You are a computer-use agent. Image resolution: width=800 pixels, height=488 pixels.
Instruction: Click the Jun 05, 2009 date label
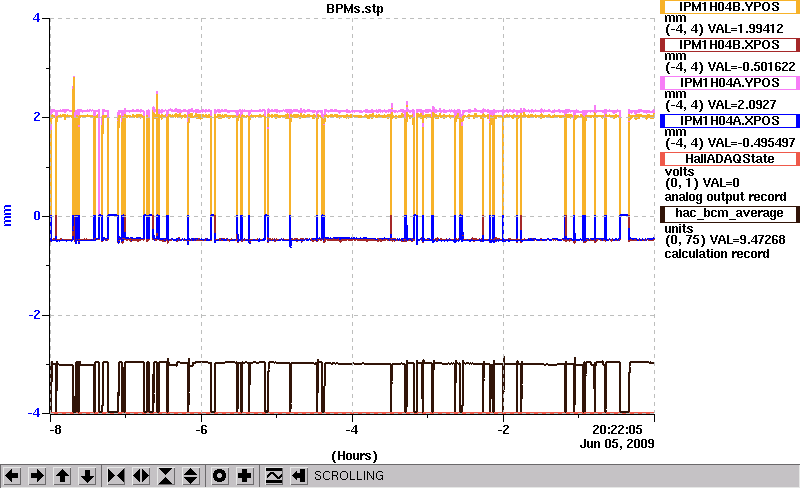tap(617, 444)
